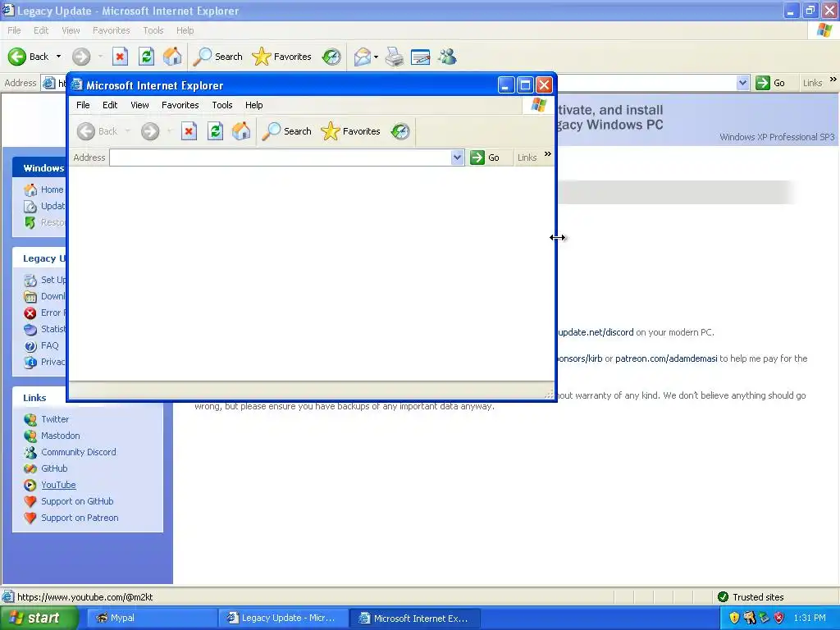The width and height of the screenshot is (840, 630).
Task: Open History icon in front IE window
Action: pos(400,131)
